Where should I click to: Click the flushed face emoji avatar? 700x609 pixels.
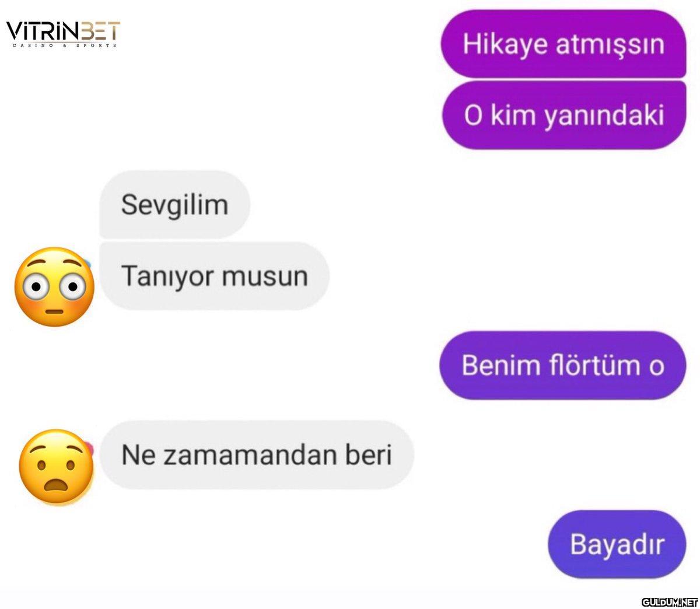point(54,286)
